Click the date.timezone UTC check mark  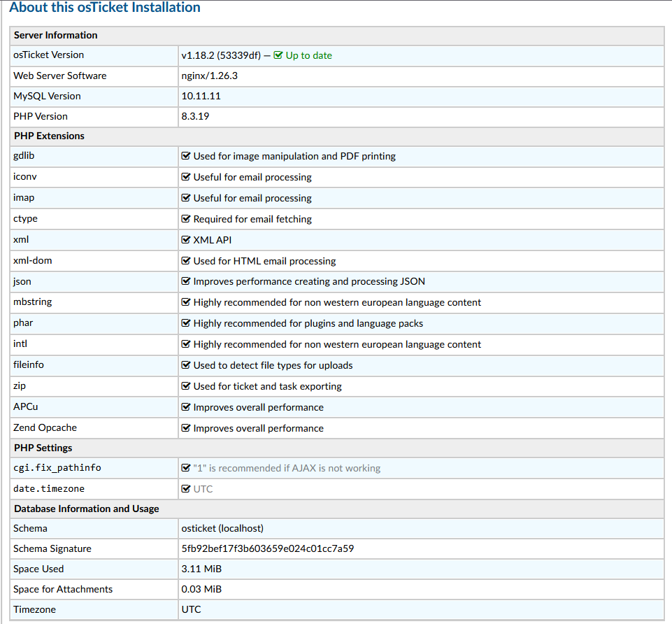186,489
